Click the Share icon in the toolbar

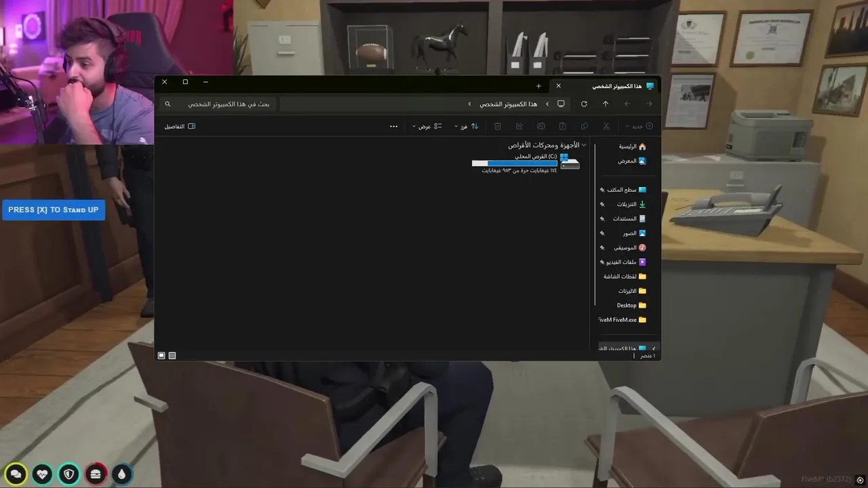(x=519, y=126)
